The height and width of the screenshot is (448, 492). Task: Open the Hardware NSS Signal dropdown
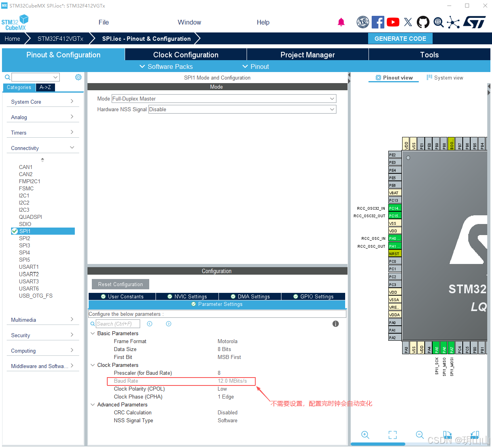pos(242,109)
